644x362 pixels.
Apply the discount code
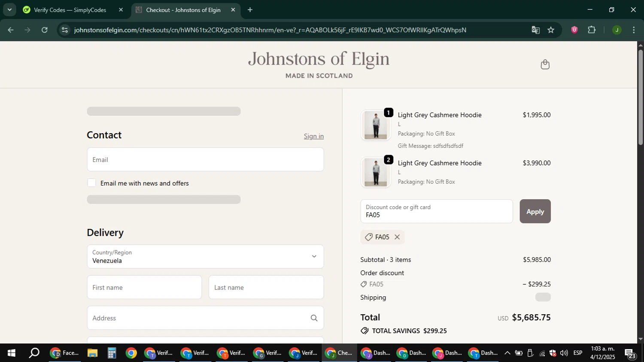pyautogui.click(x=535, y=211)
